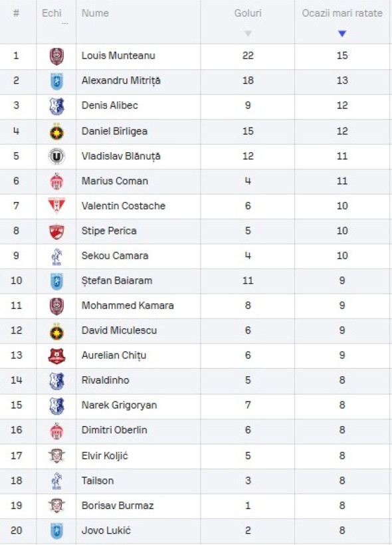
Task: Click the Sepsi crest beside Marius Coman
Action: click(x=56, y=181)
